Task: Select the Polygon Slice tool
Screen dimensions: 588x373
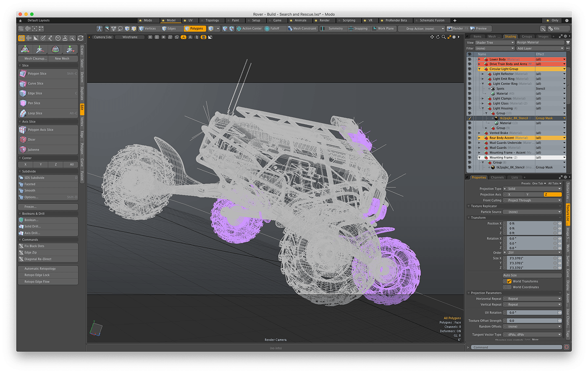Action: tap(38, 73)
